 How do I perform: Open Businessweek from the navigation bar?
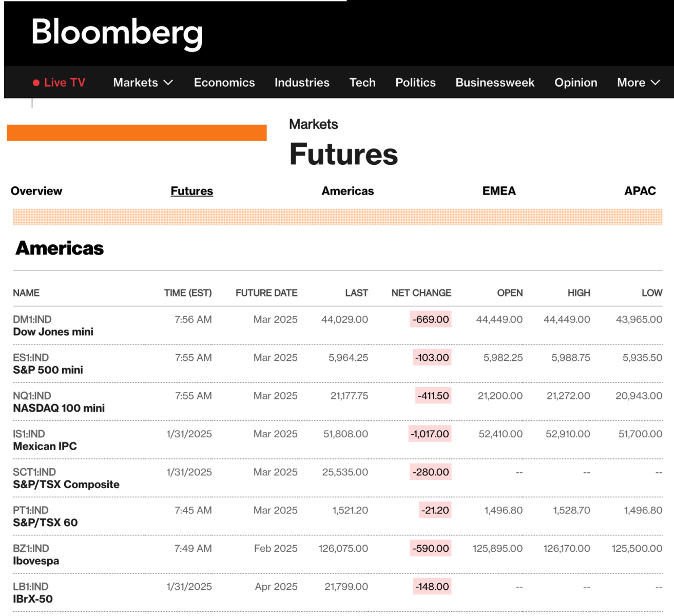(495, 83)
